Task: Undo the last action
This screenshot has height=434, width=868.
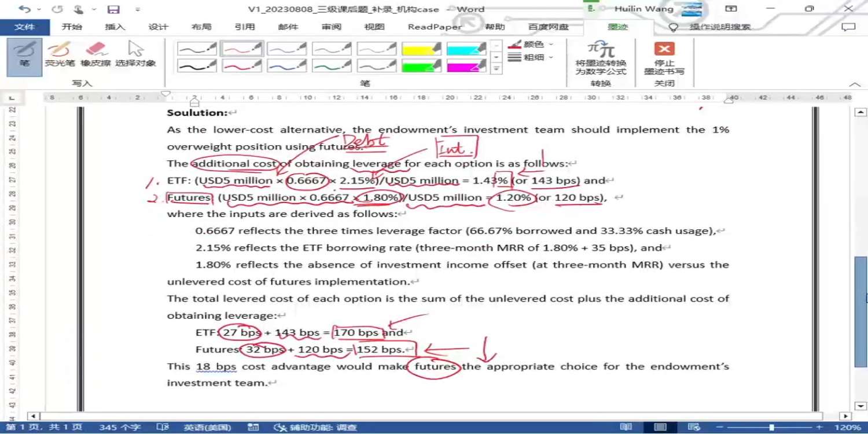Action: point(24,9)
